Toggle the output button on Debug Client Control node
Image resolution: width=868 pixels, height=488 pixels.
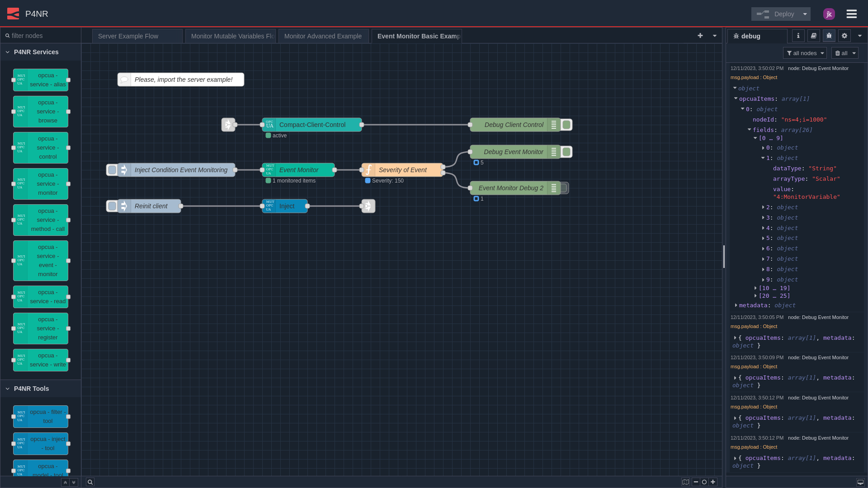coord(566,125)
